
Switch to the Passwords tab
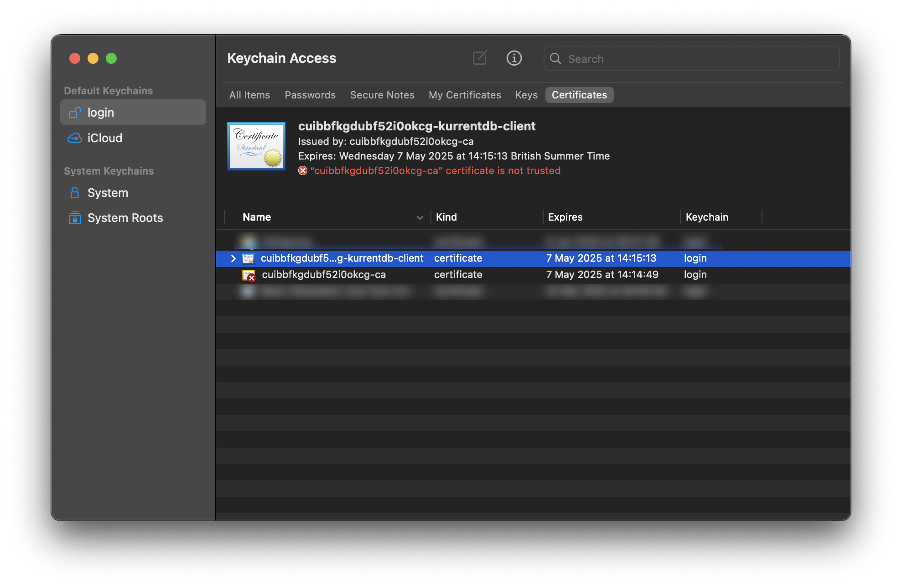pos(310,95)
